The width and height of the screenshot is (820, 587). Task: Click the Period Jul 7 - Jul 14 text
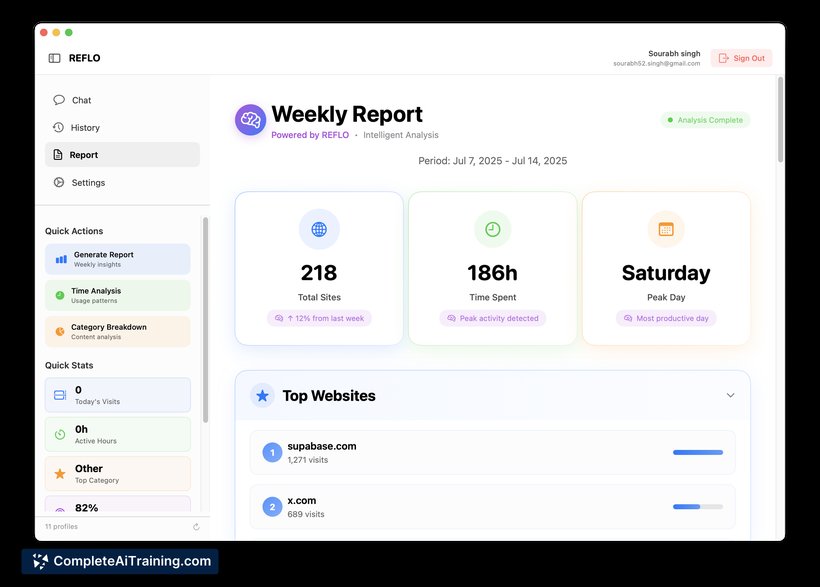pyautogui.click(x=493, y=161)
